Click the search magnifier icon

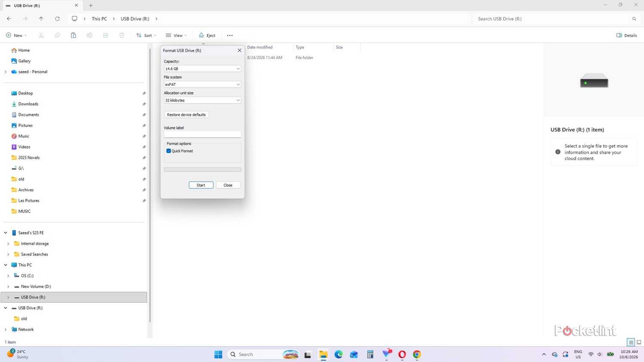pos(634,19)
